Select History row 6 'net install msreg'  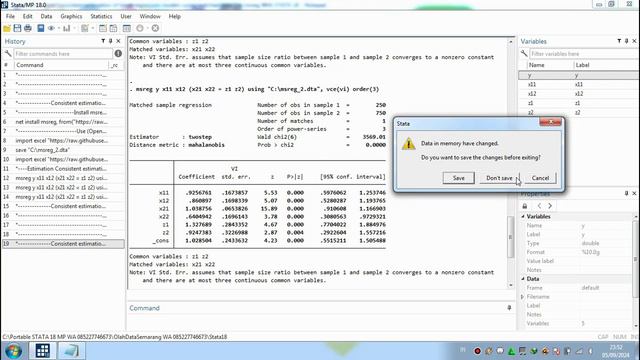click(x=63, y=122)
